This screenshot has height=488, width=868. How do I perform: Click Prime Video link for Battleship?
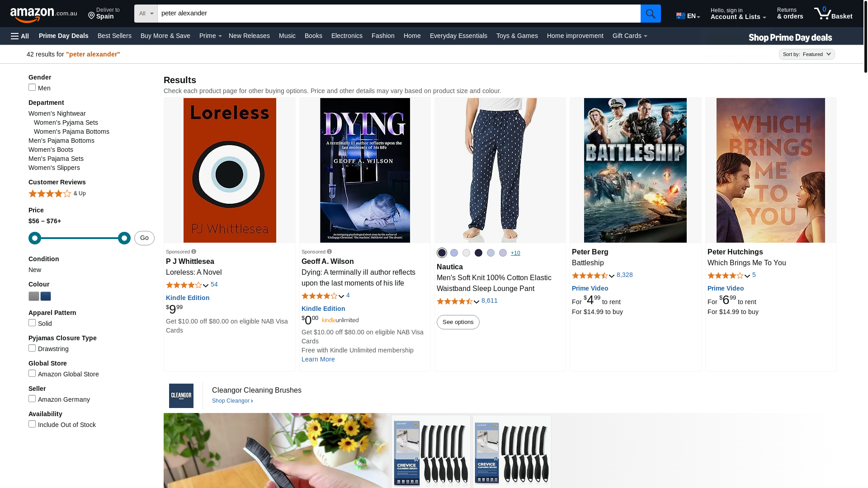[590, 288]
